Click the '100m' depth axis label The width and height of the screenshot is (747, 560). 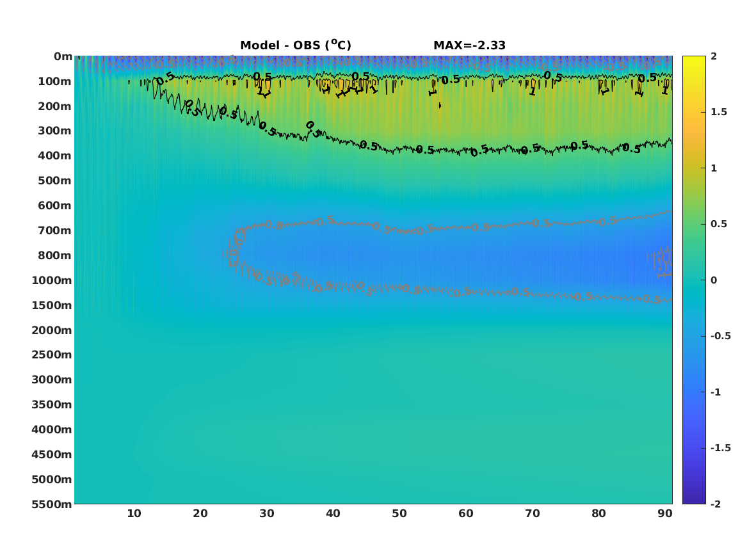pyautogui.click(x=55, y=81)
